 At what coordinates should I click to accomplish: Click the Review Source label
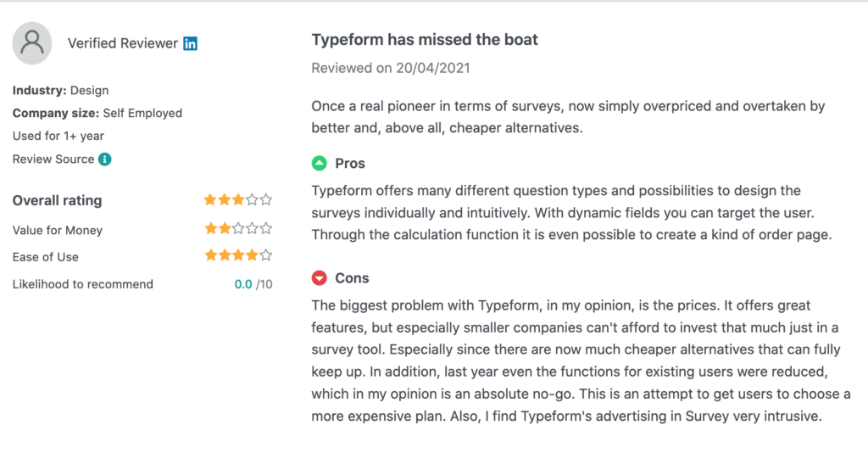(53, 159)
